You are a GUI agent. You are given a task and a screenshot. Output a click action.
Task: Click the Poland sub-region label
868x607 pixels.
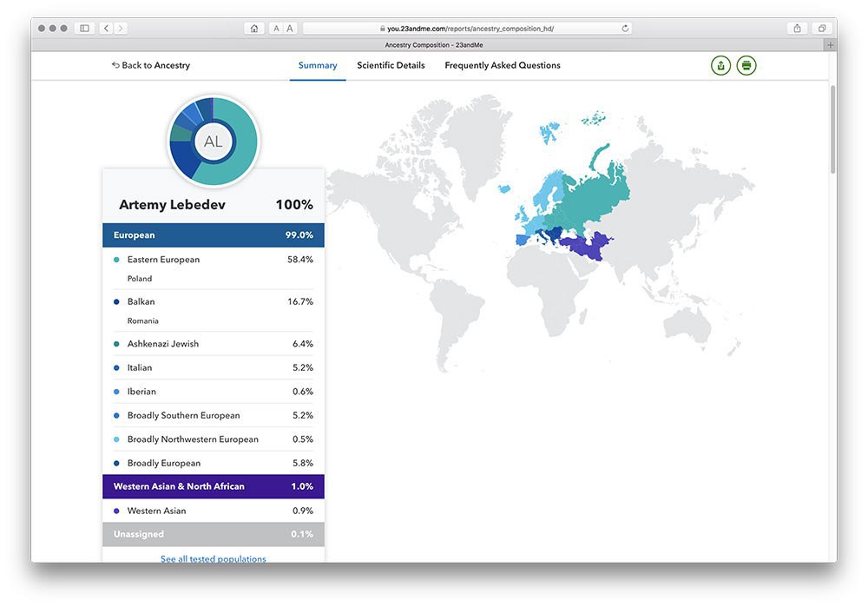click(140, 279)
